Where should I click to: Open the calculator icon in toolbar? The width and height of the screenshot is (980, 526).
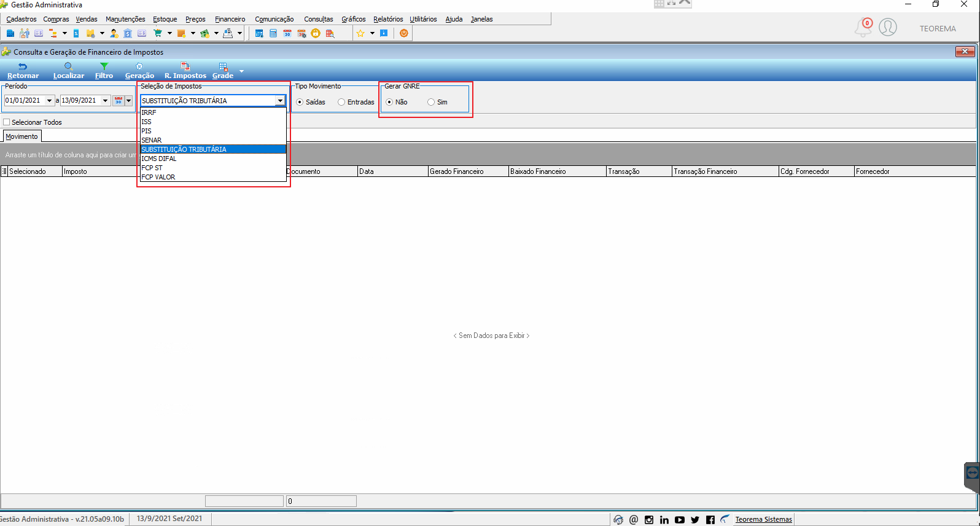click(273, 33)
